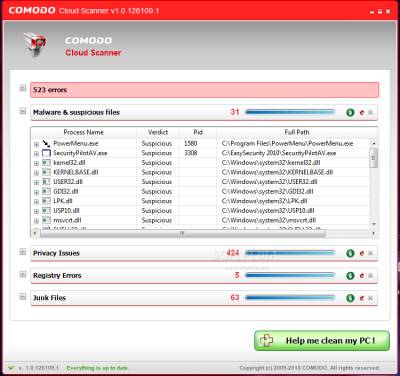
Task: Minimize the Comodo Cloud Scanner window
Action: 372,12
